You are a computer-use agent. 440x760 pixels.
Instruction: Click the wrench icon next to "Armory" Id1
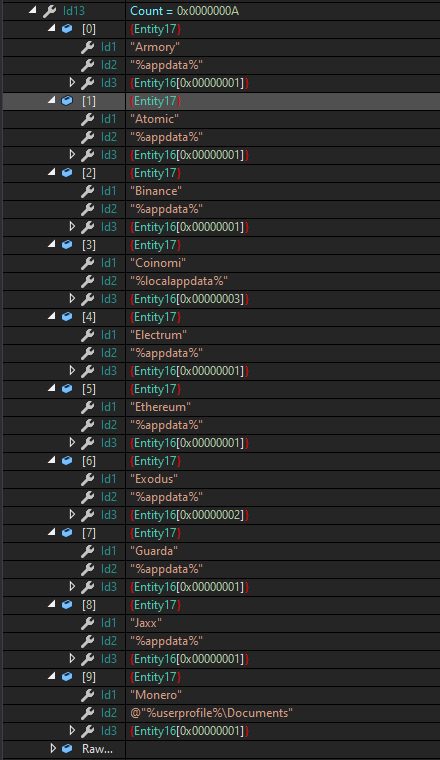click(x=87, y=47)
